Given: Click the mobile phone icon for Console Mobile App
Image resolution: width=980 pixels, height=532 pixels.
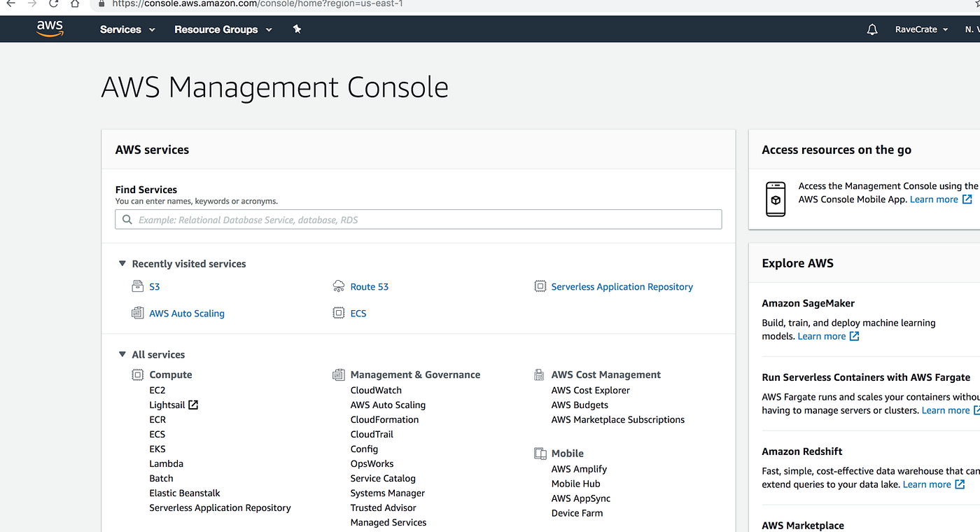Looking at the screenshot, I should [x=776, y=199].
